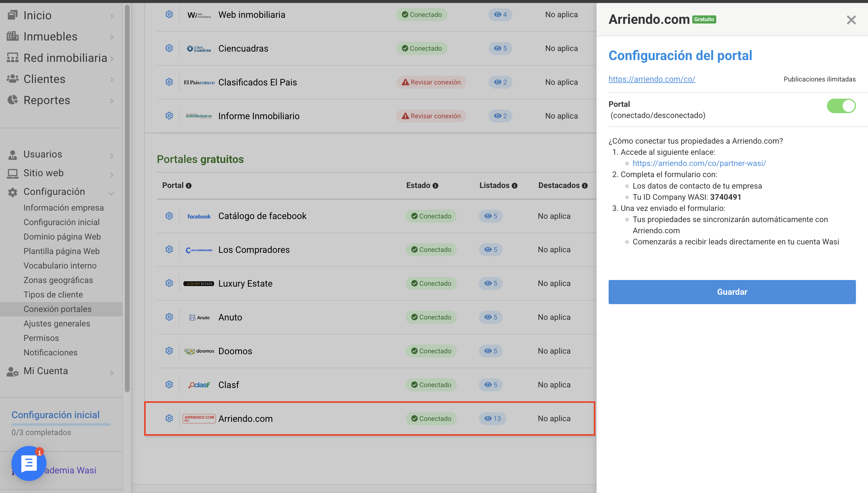Open the https://arriendo.com/co/ link
This screenshot has width=868, height=493.
tap(652, 79)
